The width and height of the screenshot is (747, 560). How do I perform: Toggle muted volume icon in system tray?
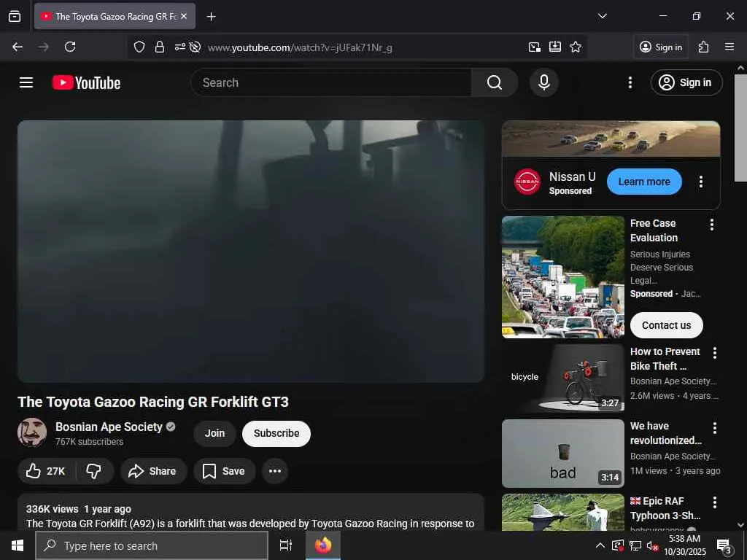click(x=652, y=545)
